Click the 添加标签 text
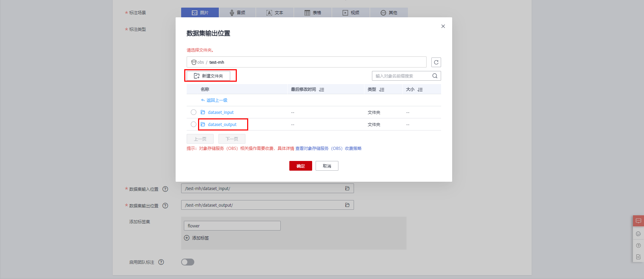The image size is (644, 279). click(x=200, y=238)
